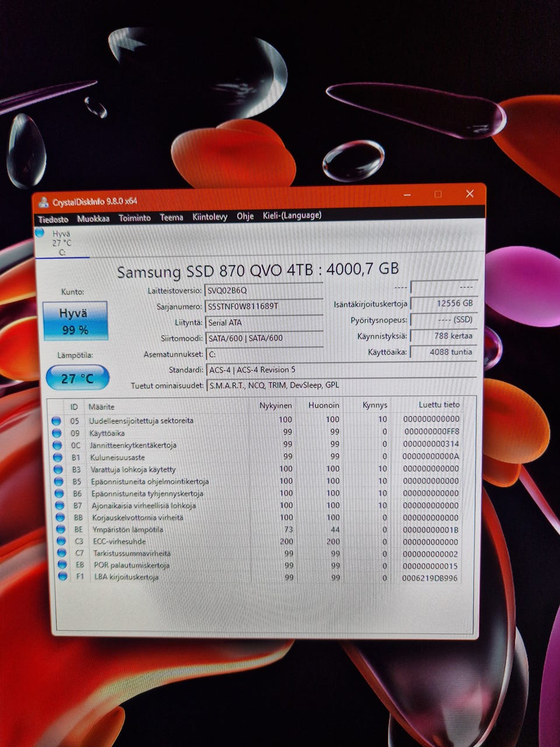Screen dimensions: 560x747
Task: Open the Ohje menu
Action: point(245,216)
